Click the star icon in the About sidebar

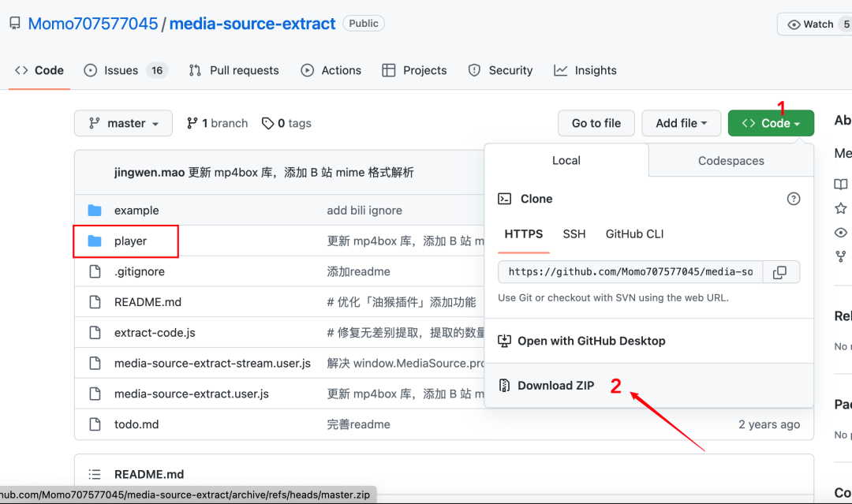point(841,208)
